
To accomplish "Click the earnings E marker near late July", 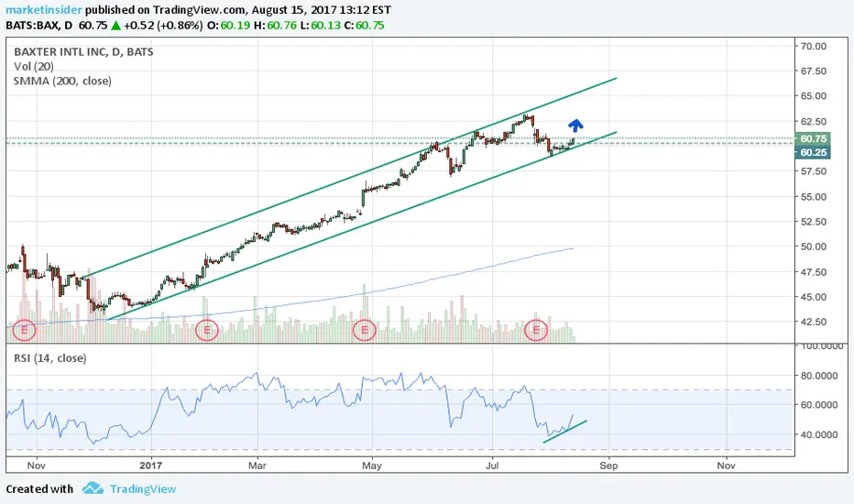I will click(536, 330).
